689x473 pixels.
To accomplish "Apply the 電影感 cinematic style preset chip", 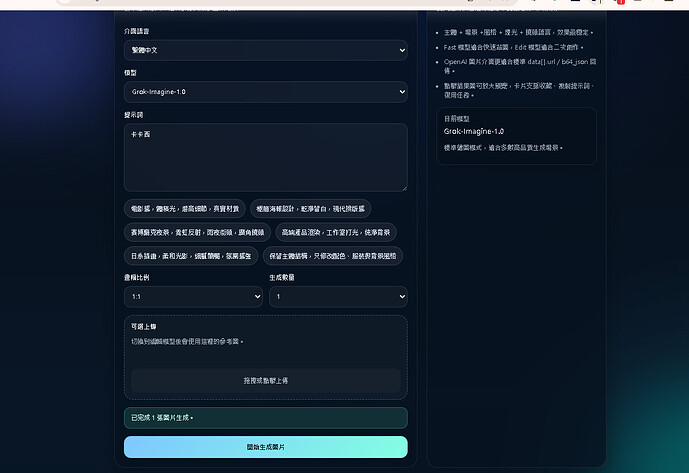I will 185,209.
